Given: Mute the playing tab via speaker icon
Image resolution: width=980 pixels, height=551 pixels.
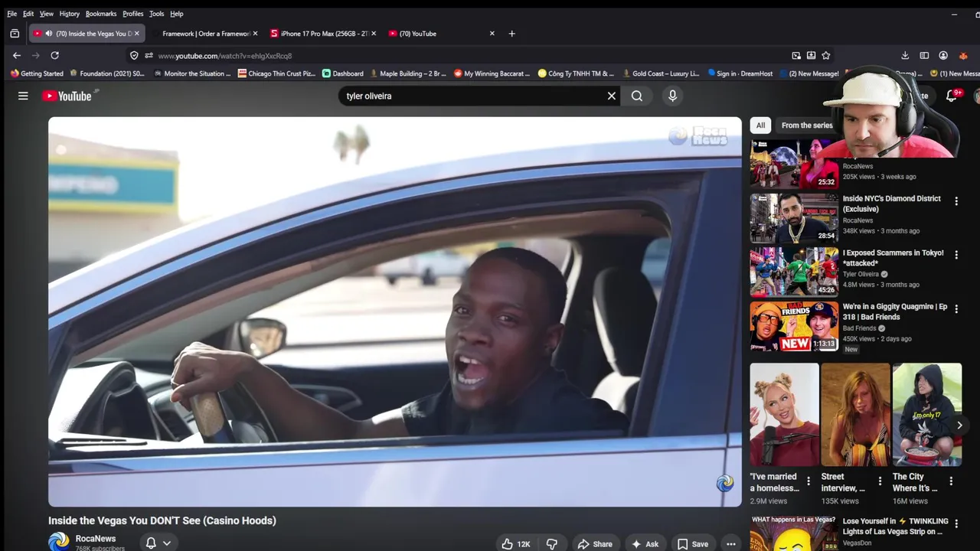Looking at the screenshot, I should pyautogui.click(x=49, y=34).
